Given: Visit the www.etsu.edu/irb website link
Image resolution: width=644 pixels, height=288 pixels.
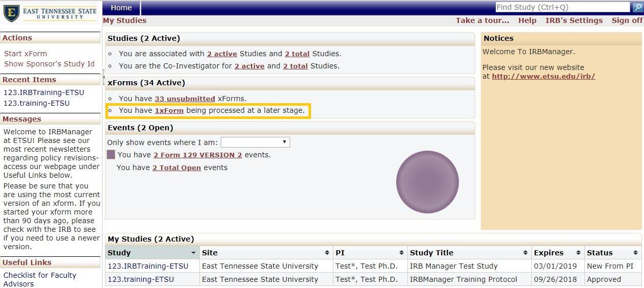Looking at the screenshot, I should click(x=543, y=76).
